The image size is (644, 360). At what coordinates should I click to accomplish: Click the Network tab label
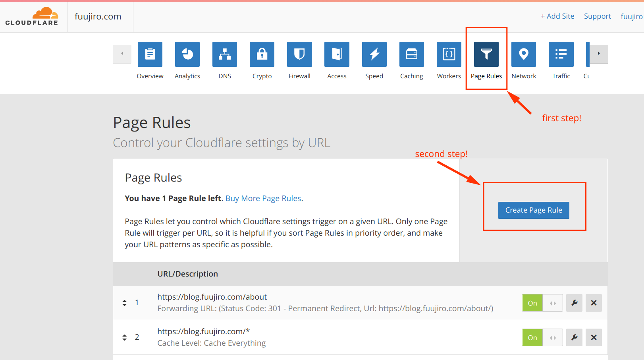coord(524,76)
